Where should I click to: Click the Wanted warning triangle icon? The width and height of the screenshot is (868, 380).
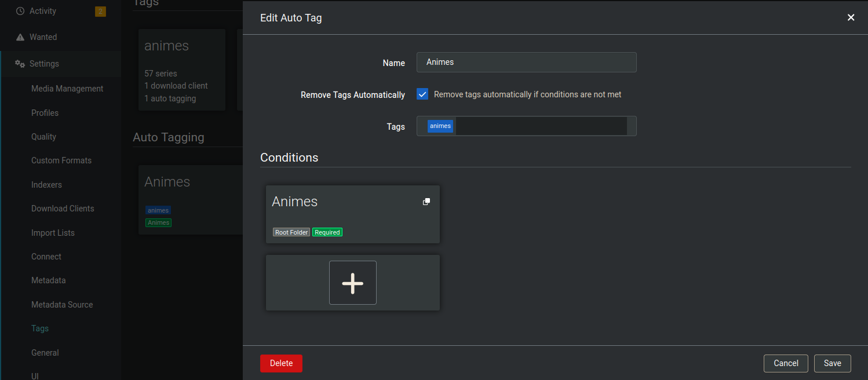(20, 37)
